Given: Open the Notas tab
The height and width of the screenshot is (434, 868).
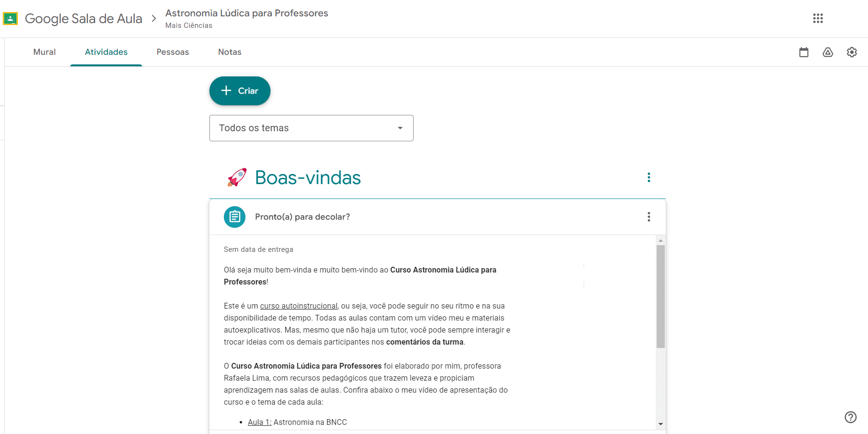Looking at the screenshot, I should [x=230, y=52].
